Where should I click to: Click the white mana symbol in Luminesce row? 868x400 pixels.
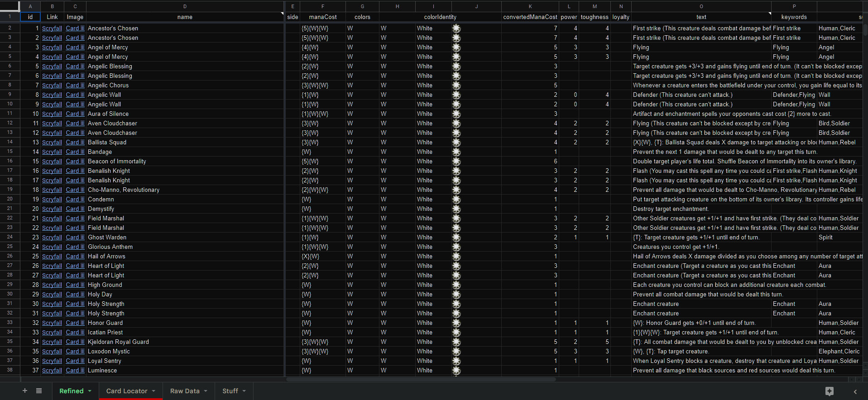coord(456,370)
